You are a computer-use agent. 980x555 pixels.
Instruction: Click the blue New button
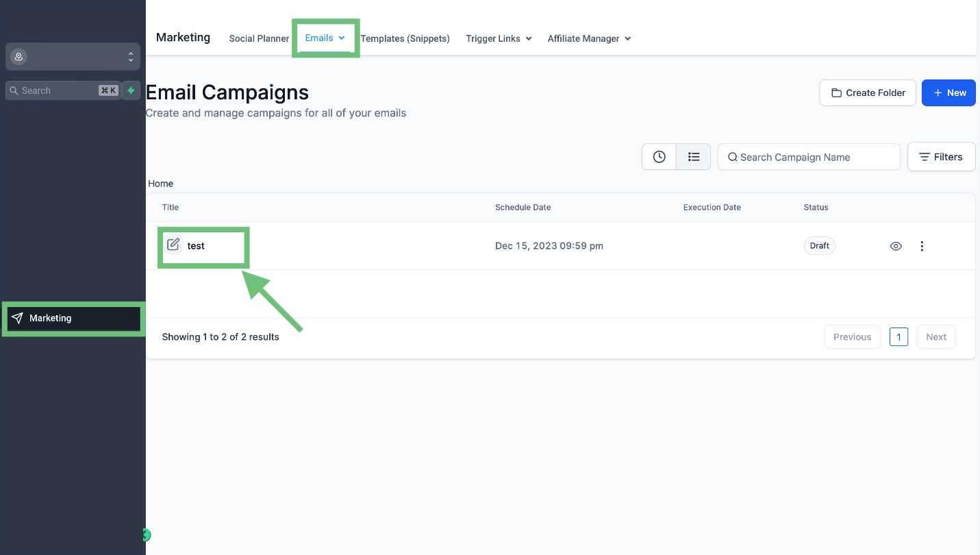pyautogui.click(x=948, y=92)
